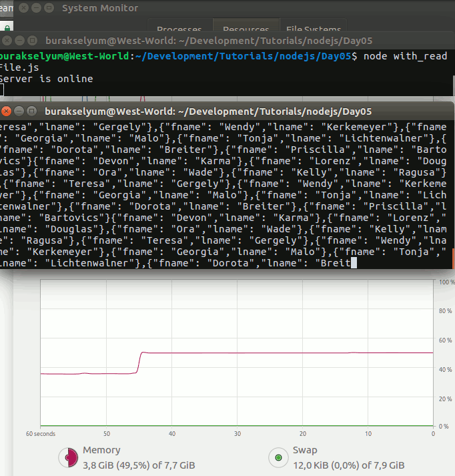Minimize the front Day05 terminal window
455x476 pixels.
tap(19, 111)
